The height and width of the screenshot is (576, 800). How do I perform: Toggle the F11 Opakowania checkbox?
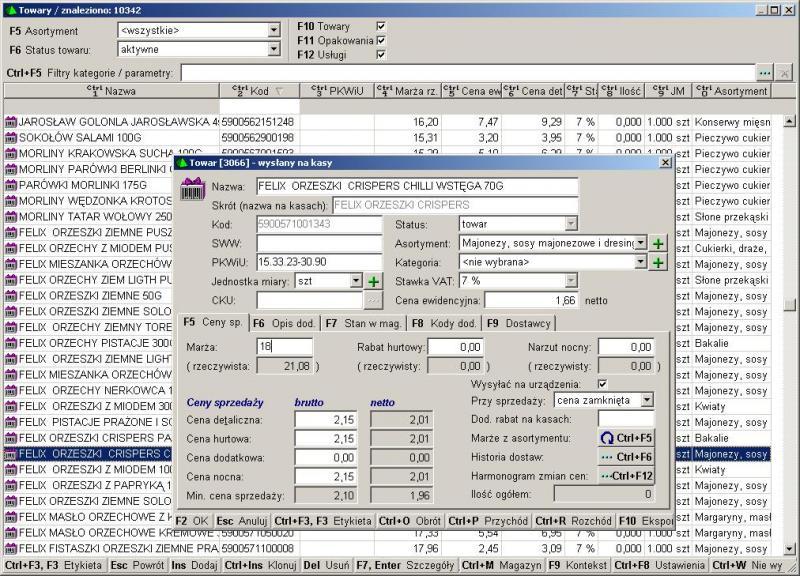[381, 40]
